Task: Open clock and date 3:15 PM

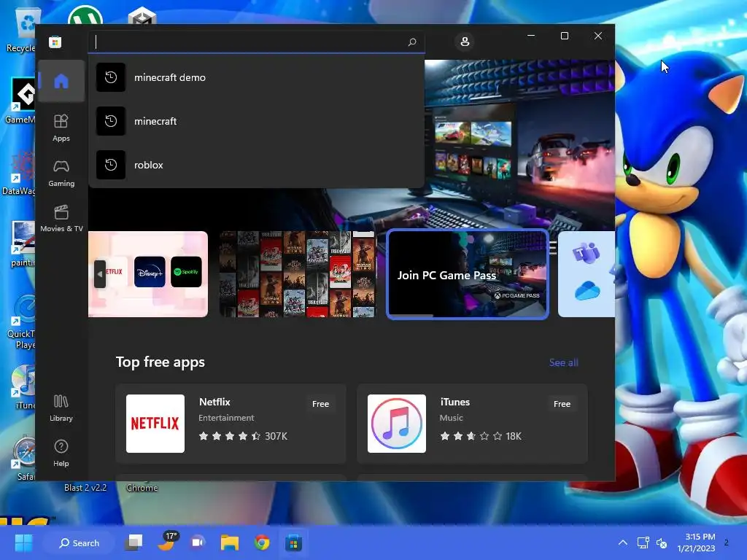Action: (x=696, y=542)
